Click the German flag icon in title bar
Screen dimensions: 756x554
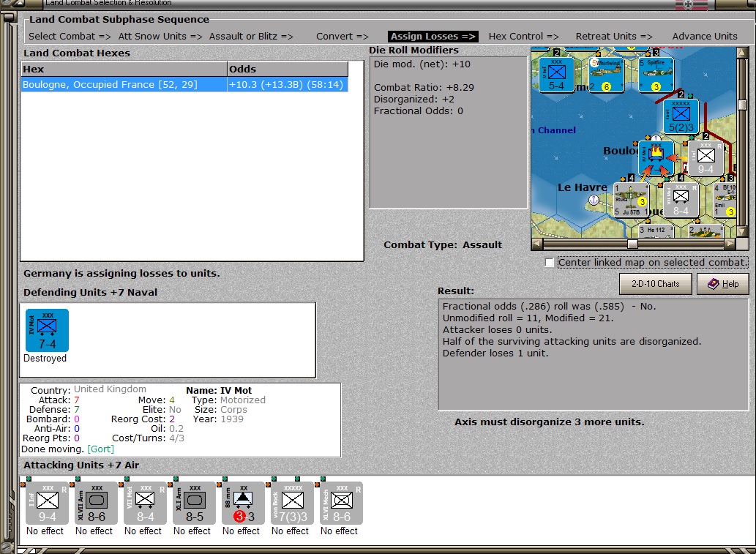tap(692, 5)
